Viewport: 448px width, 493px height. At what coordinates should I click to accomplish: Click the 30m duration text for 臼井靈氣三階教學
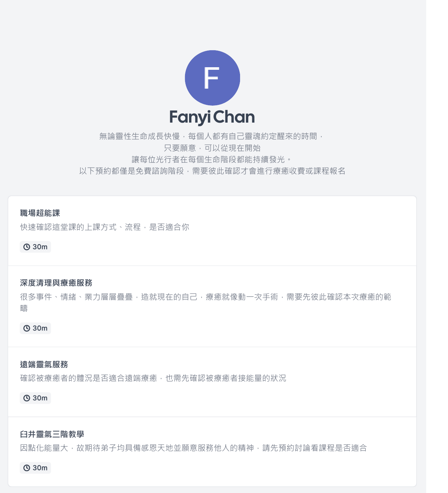[x=40, y=468]
